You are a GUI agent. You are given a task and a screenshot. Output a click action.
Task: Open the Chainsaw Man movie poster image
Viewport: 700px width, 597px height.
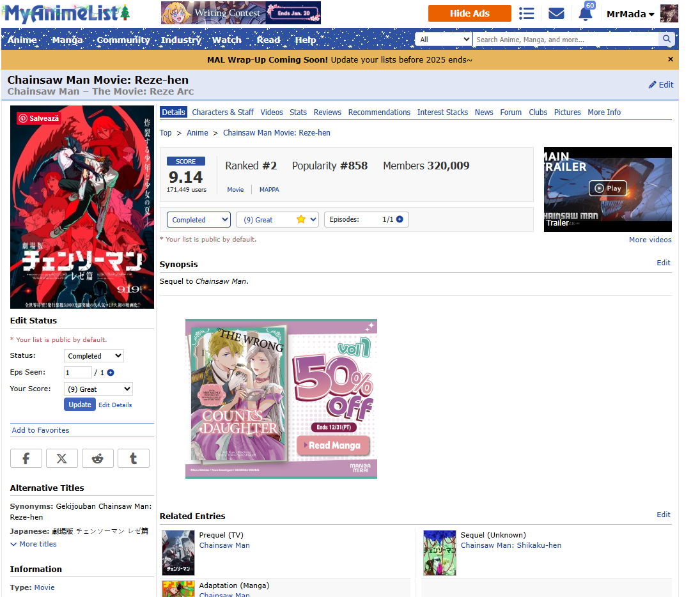point(82,207)
